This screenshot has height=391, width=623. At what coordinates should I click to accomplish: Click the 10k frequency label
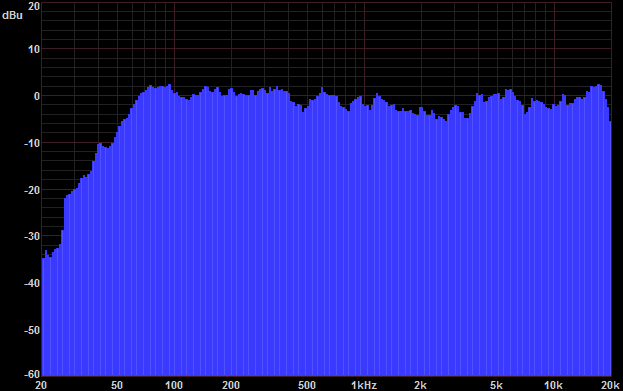553,385
